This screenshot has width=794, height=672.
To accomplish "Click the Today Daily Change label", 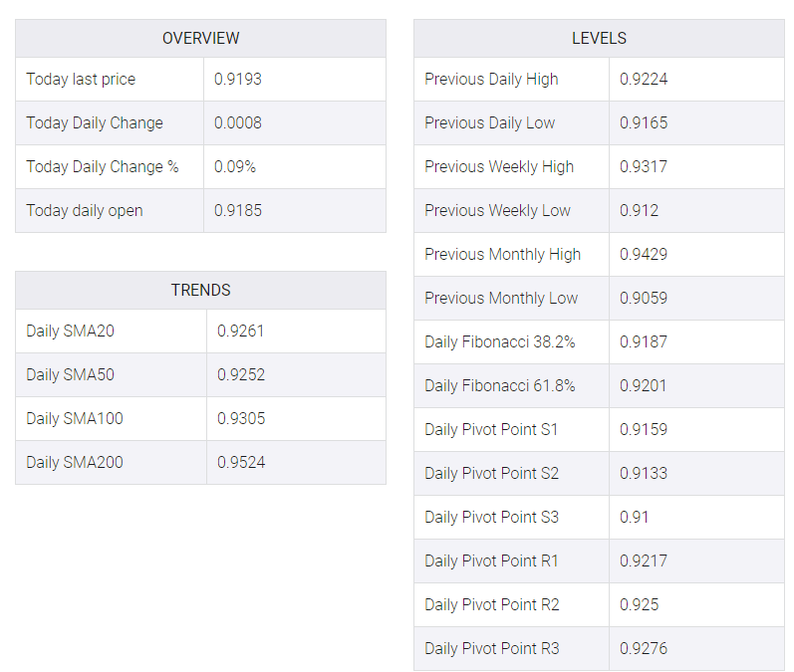I will 95,123.
